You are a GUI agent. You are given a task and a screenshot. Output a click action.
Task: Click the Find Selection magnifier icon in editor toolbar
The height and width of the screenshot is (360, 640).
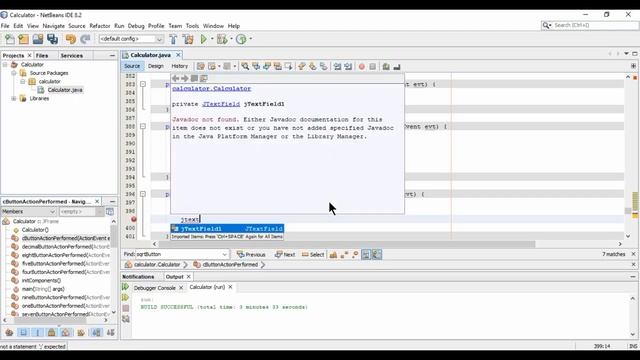click(x=245, y=66)
